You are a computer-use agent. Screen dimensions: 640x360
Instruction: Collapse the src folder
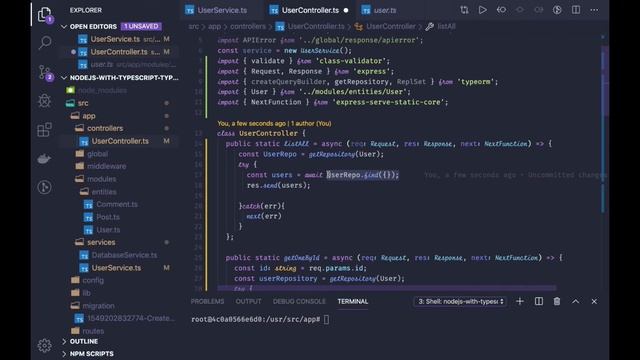click(x=83, y=103)
